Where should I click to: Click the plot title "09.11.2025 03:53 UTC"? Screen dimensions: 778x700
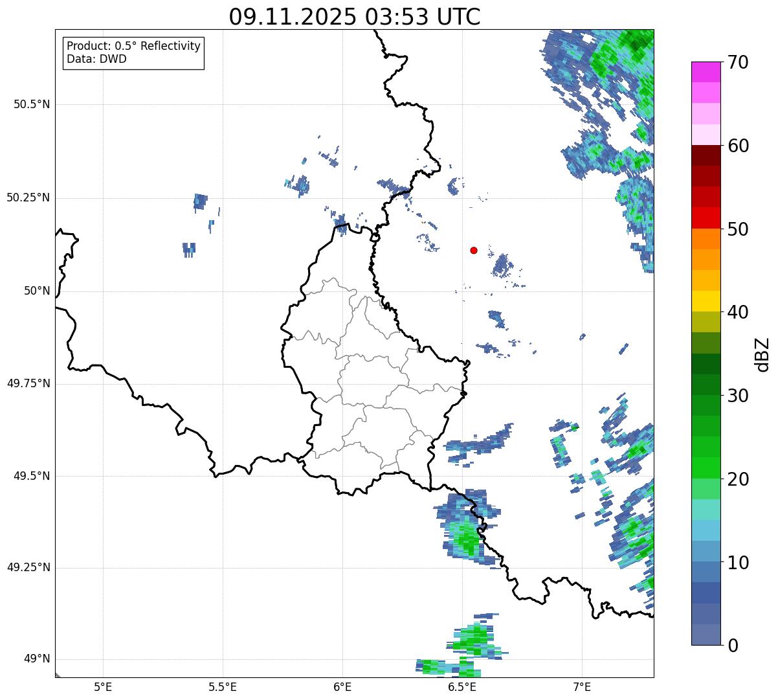355,17
